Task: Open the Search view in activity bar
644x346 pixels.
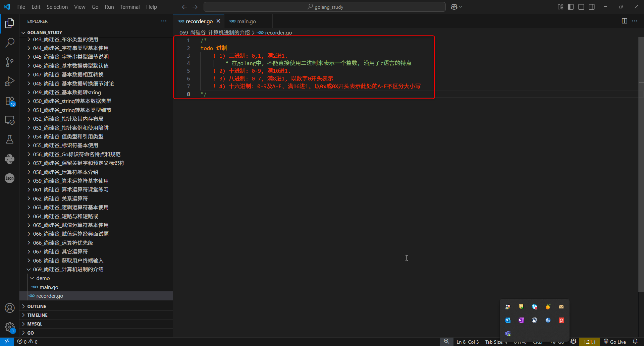Action: [x=10, y=43]
